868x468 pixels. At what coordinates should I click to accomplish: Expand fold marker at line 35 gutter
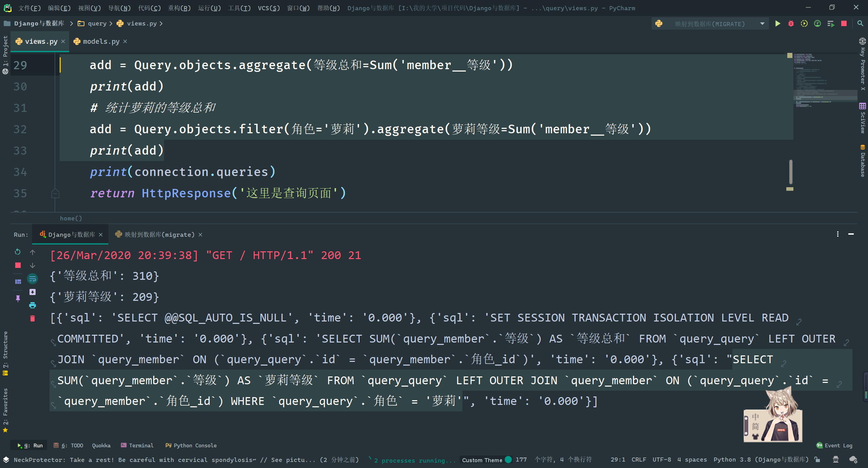pos(55,194)
